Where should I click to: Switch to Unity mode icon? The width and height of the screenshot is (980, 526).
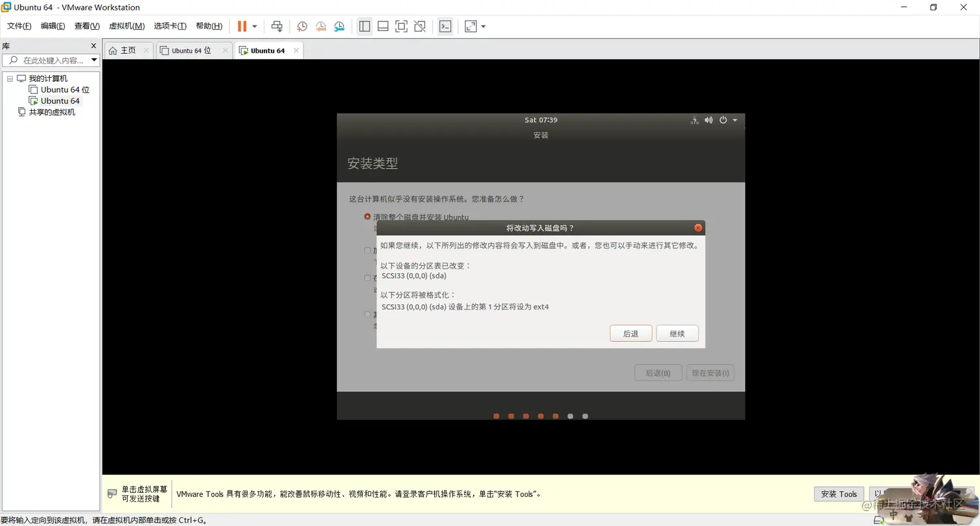[x=420, y=27]
